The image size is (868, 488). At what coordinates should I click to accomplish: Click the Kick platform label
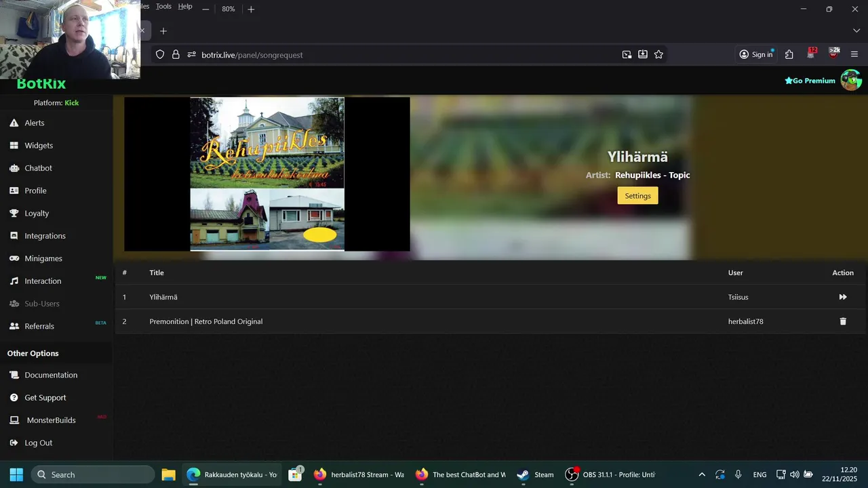point(72,103)
